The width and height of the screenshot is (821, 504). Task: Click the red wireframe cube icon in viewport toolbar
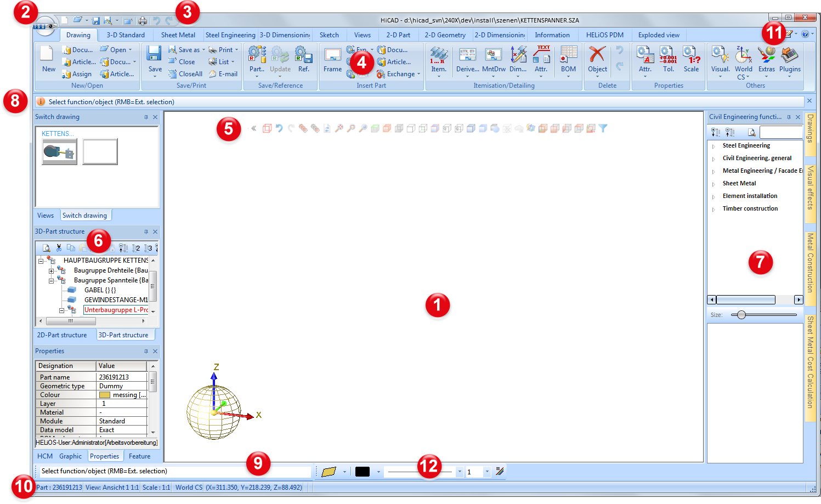pyautogui.click(x=267, y=128)
